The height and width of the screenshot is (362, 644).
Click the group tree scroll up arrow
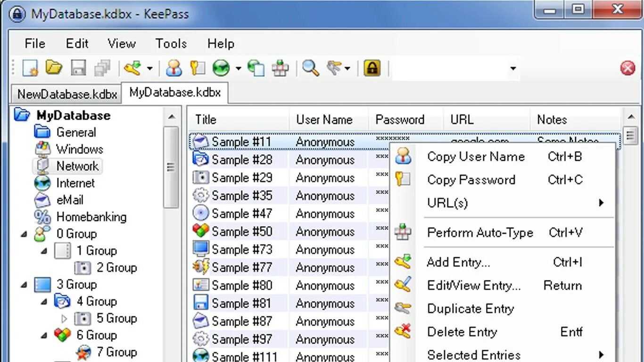pyautogui.click(x=171, y=116)
